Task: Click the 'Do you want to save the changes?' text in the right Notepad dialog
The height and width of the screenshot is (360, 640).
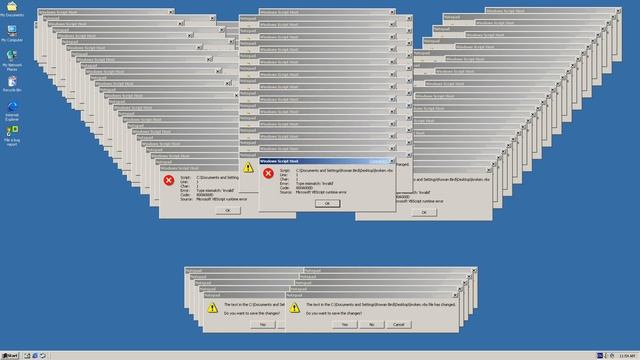Action: pos(334,313)
